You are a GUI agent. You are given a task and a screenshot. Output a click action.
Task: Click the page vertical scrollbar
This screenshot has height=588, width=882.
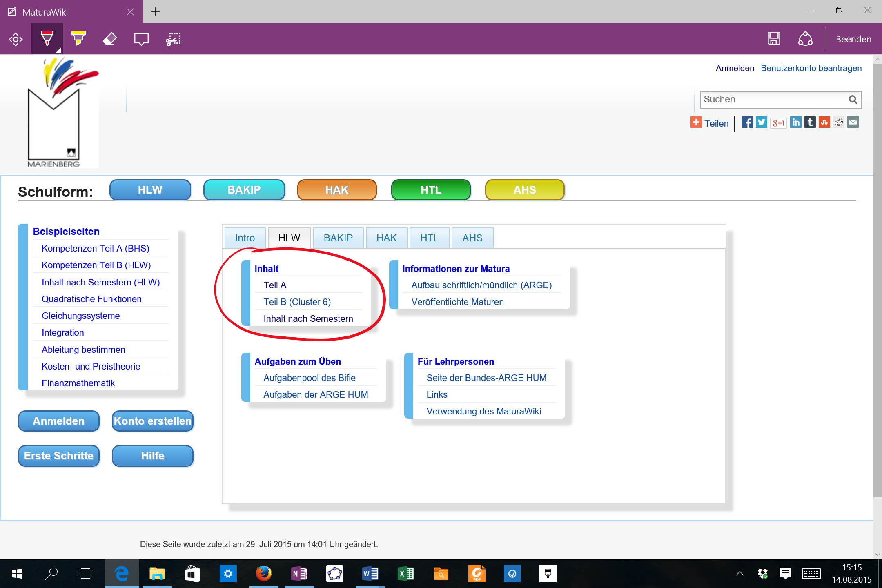coord(878,280)
